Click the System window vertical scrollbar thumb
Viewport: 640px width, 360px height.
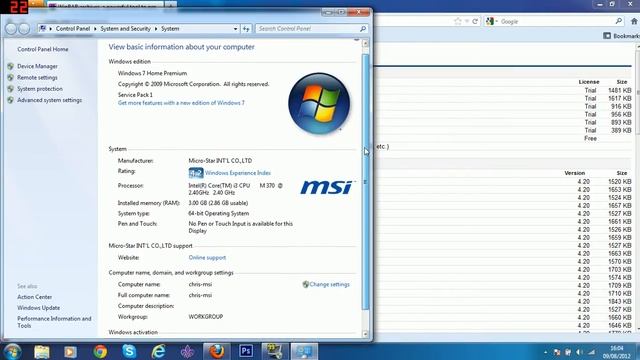point(365,182)
